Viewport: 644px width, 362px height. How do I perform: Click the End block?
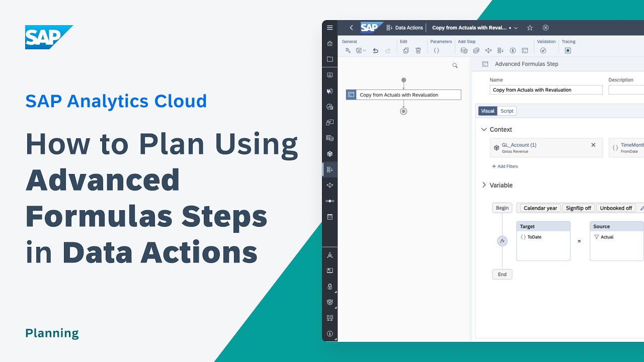[x=502, y=274]
